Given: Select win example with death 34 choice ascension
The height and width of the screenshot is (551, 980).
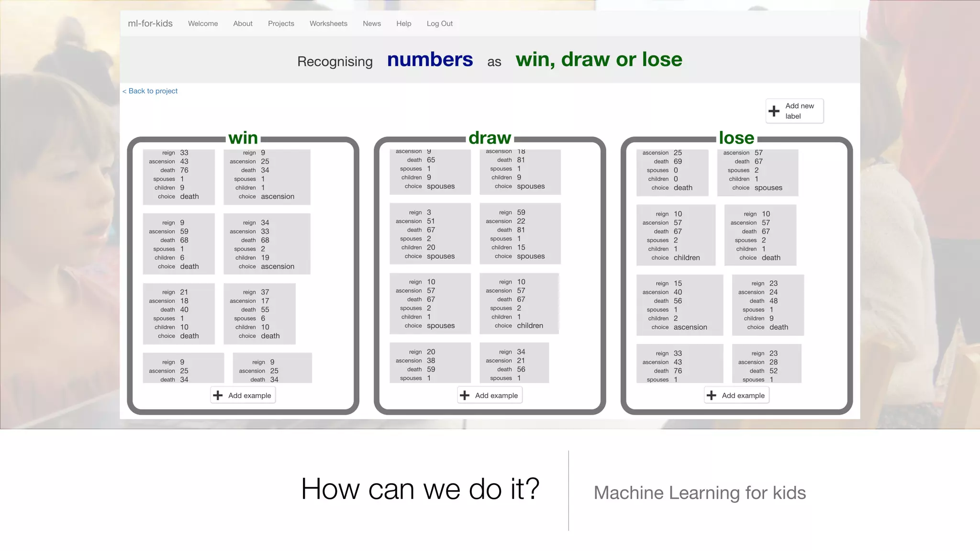Looking at the screenshot, I should 267,177.
